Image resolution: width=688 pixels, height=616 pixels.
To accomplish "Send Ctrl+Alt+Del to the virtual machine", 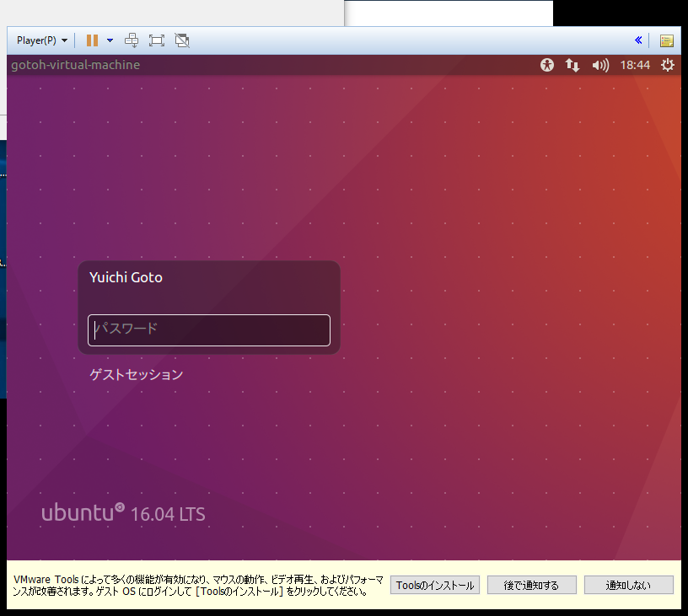I will (x=132, y=40).
